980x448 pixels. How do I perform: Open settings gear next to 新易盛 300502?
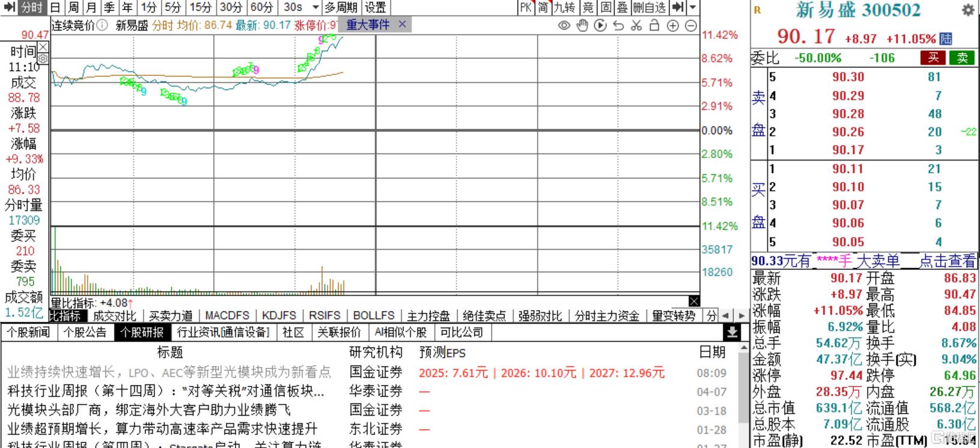pos(968,10)
